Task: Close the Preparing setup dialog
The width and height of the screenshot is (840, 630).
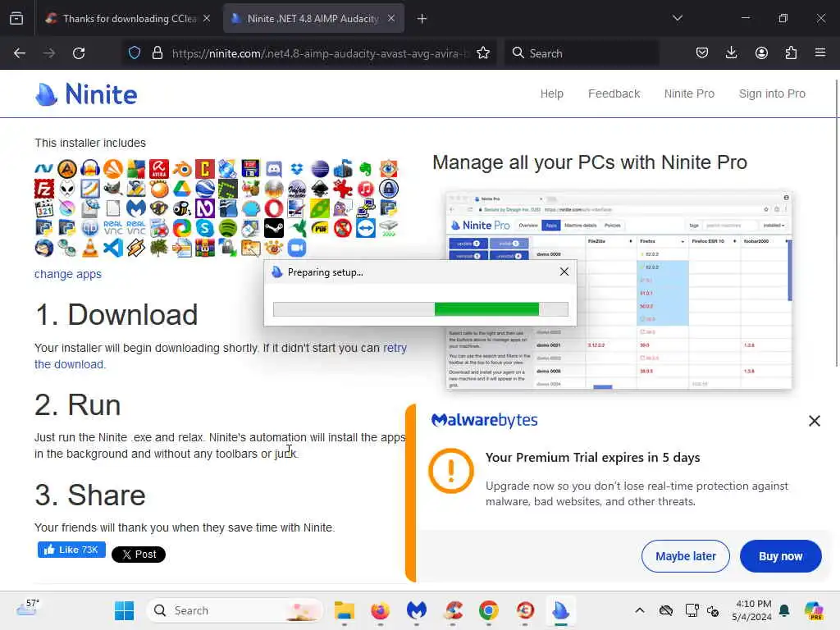Action: pyautogui.click(x=564, y=272)
